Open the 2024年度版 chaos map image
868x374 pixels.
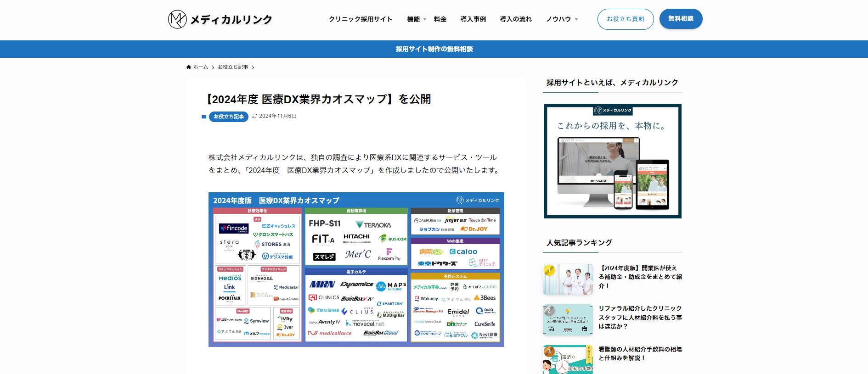pyautogui.click(x=356, y=269)
